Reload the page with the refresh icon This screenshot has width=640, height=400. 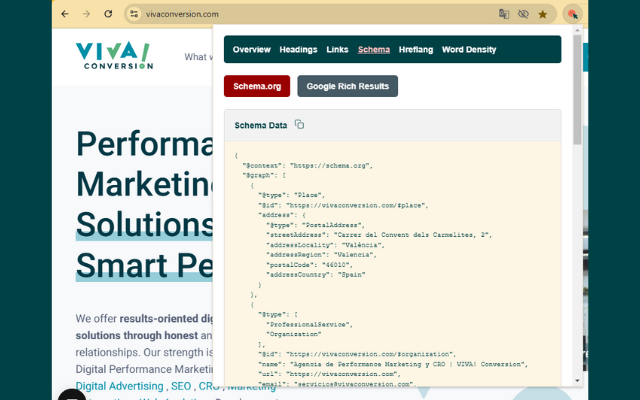point(108,14)
